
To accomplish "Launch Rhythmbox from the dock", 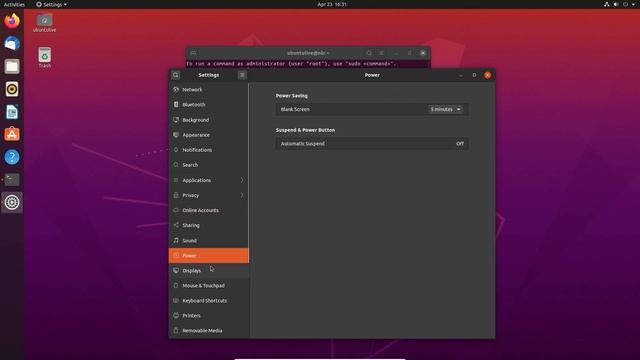I will (12, 89).
